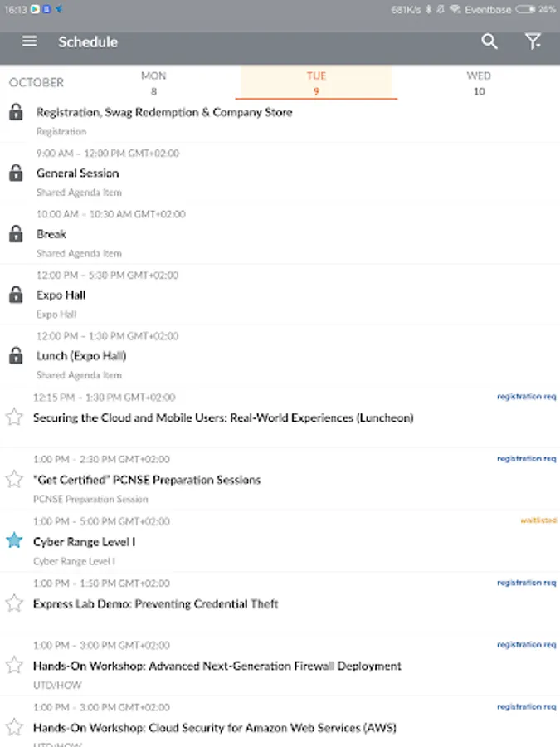
Task: Tap registration req tag on Express Lab Demo
Action: pyautogui.click(x=527, y=582)
